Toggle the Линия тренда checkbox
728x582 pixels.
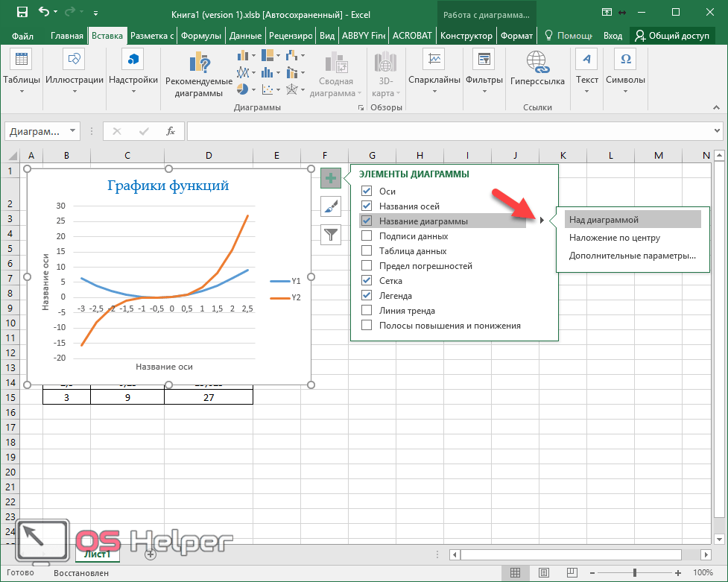pos(367,311)
